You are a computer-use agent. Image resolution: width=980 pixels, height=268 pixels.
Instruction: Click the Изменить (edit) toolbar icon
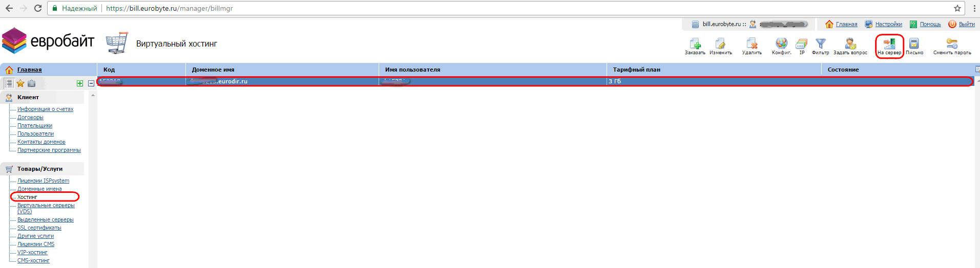(x=720, y=45)
